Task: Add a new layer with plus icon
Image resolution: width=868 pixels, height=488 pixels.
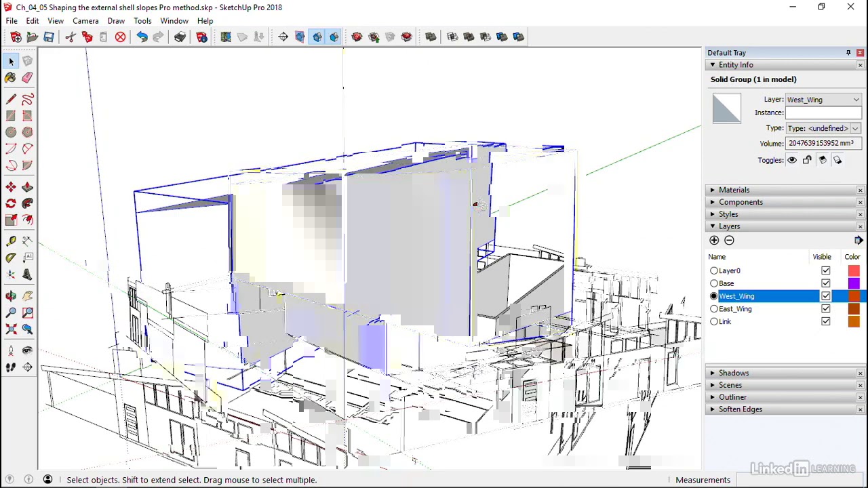Action: point(714,240)
